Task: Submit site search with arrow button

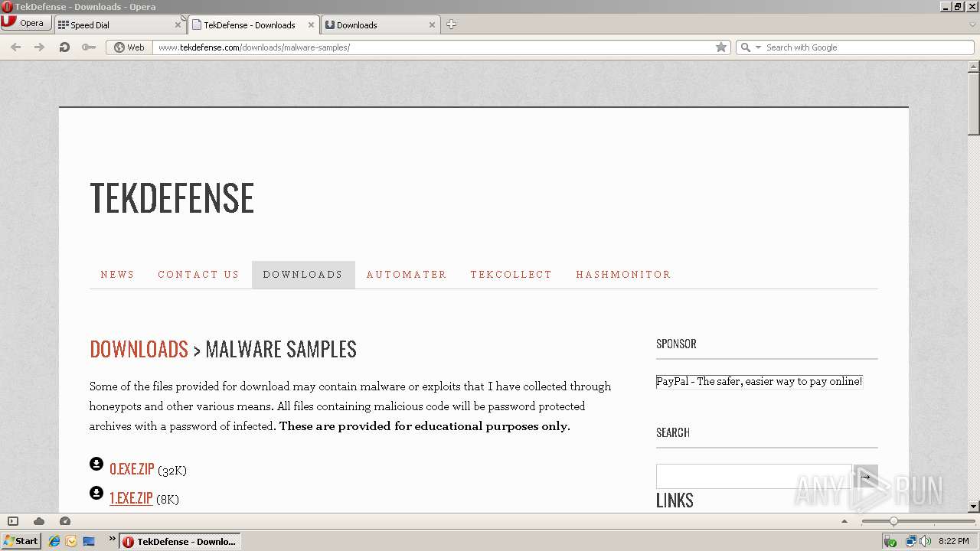Action: point(866,476)
